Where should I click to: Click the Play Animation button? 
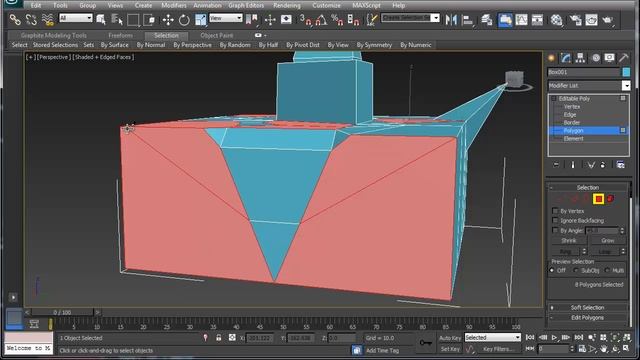coord(554,338)
